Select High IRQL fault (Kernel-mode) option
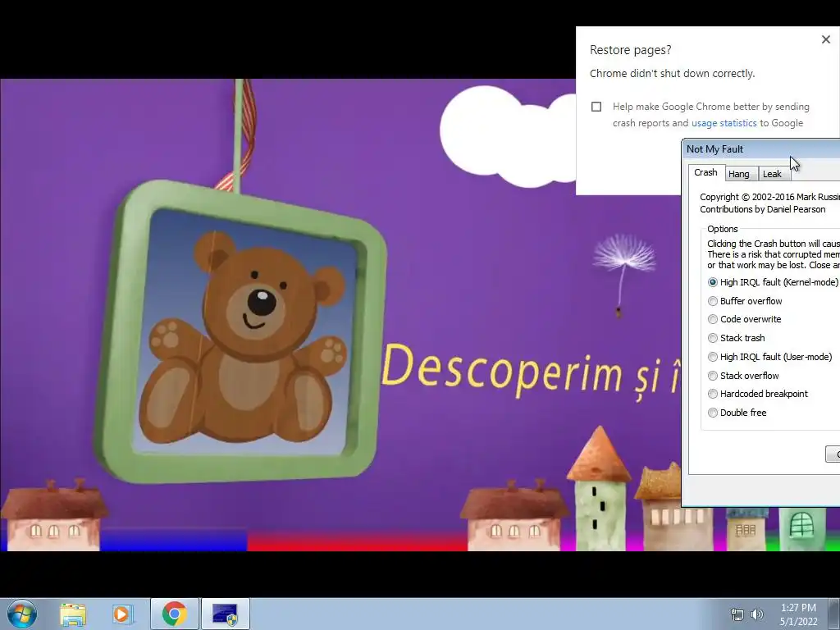 (773, 282)
